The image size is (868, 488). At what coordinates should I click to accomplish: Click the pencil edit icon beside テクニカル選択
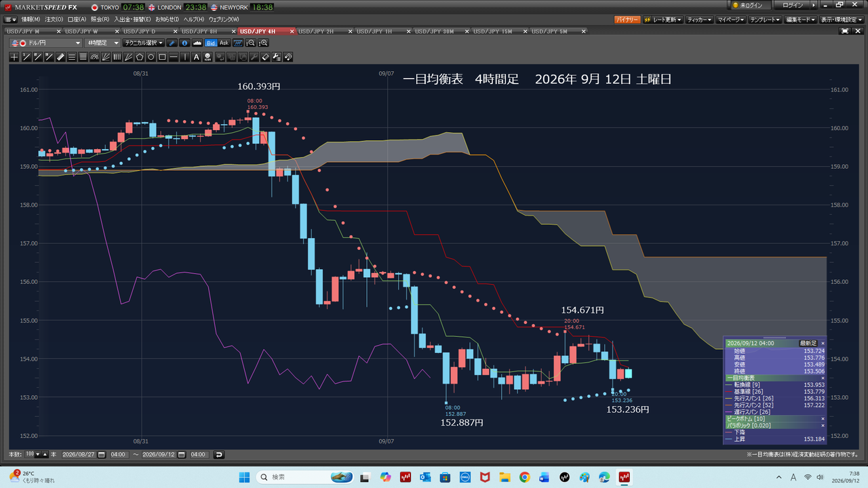click(172, 43)
